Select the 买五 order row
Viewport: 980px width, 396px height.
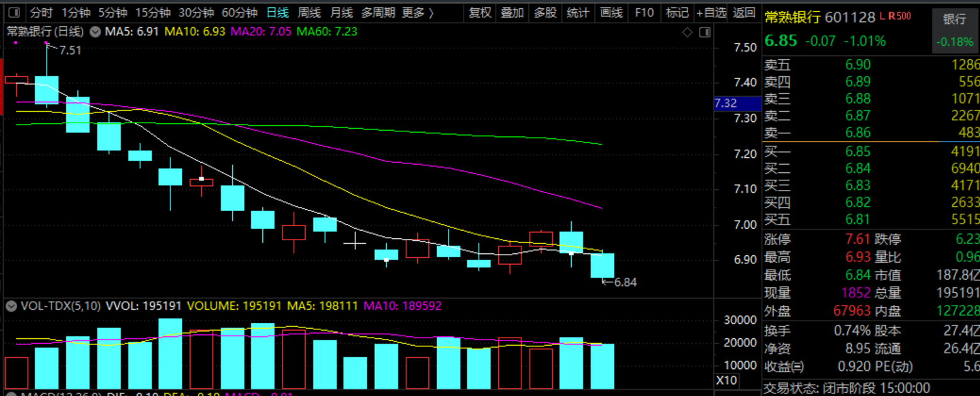coord(871,219)
